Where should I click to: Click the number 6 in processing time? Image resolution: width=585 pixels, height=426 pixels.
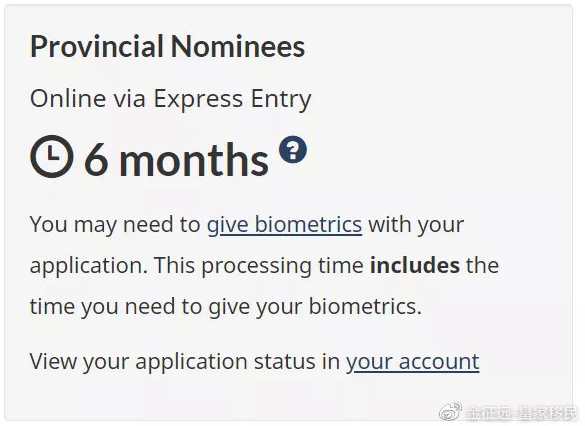[96, 160]
